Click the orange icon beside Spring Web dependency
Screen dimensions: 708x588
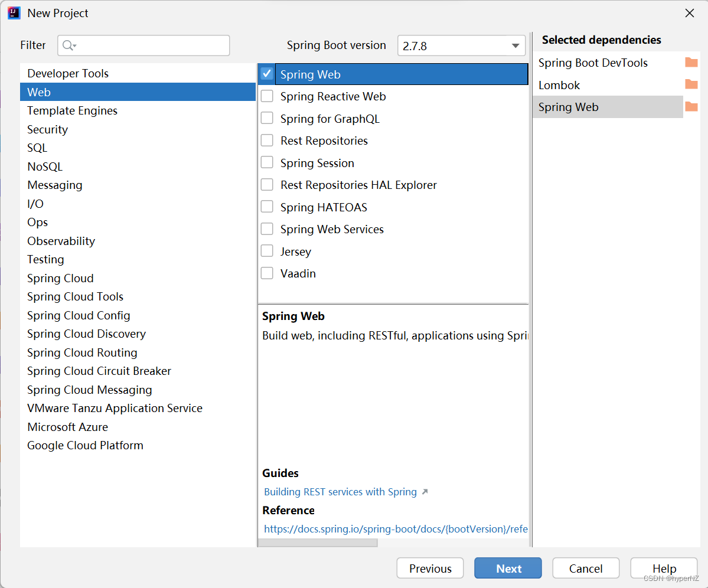(x=691, y=107)
